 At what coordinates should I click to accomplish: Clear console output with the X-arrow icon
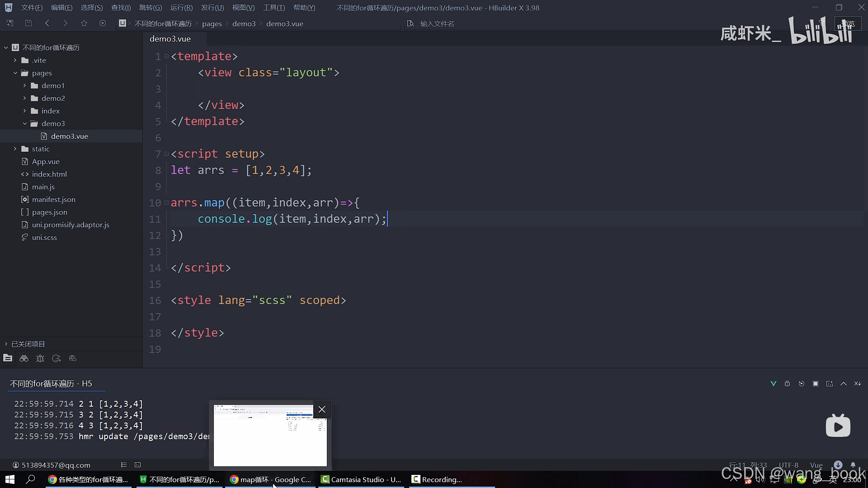tap(858, 384)
